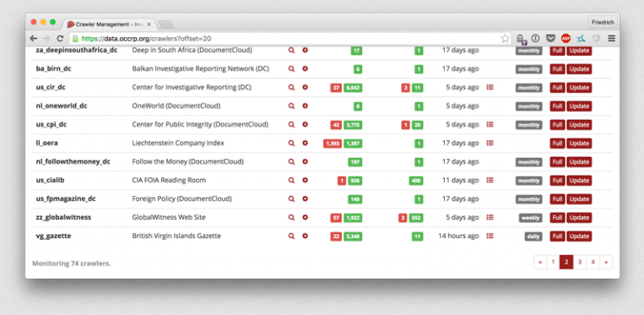
Task: Click green 6,042 badge for us_cir_dc
Action: pyautogui.click(x=353, y=88)
